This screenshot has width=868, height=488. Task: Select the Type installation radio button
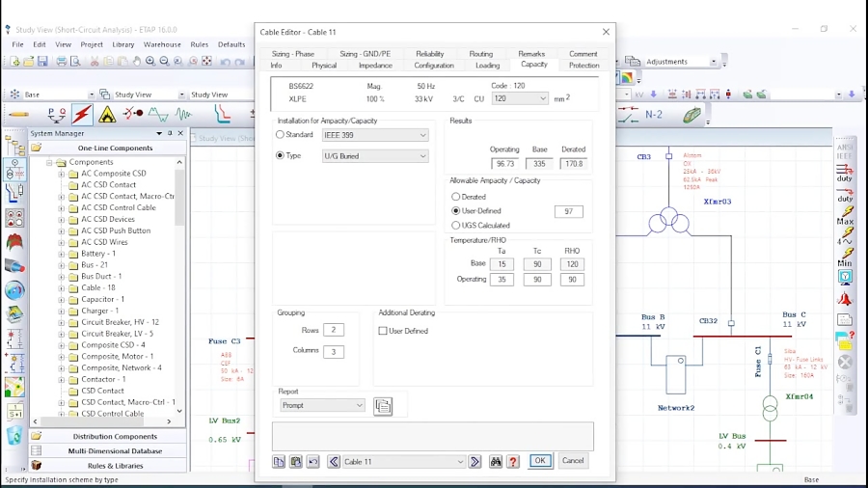(x=280, y=155)
